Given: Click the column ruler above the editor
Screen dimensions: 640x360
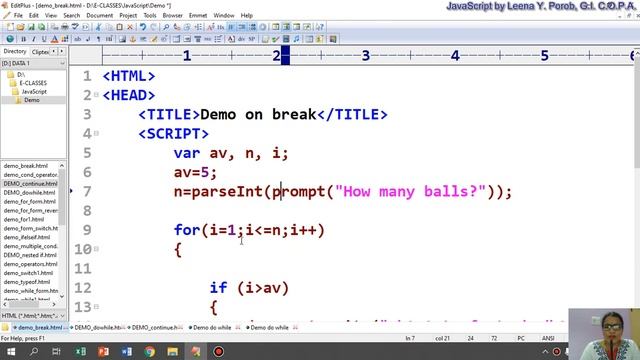Looking at the screenshot, I should point(369,56).
